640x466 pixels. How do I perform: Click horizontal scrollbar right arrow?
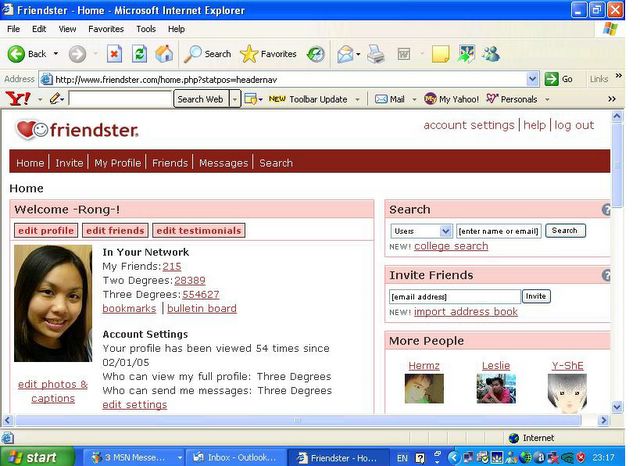604,420
